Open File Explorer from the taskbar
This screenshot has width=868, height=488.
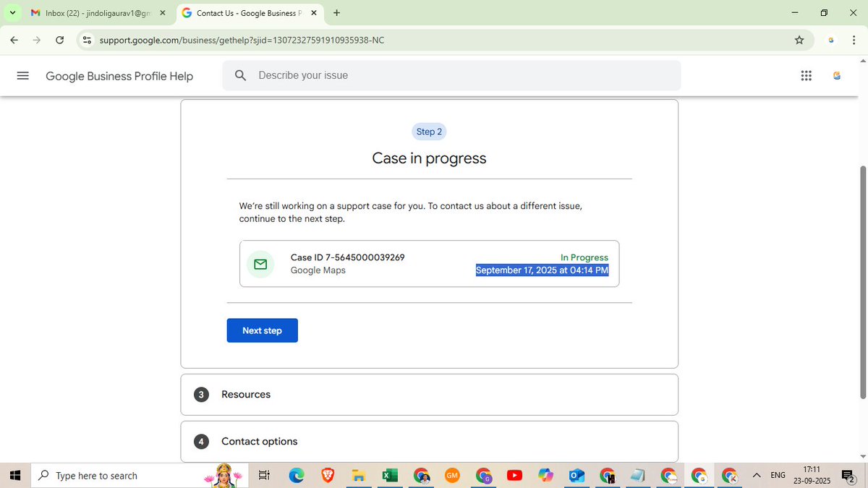359,476
